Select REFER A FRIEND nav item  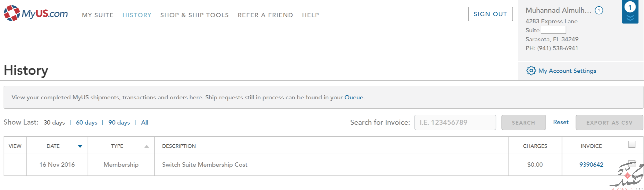click(265, 15)
